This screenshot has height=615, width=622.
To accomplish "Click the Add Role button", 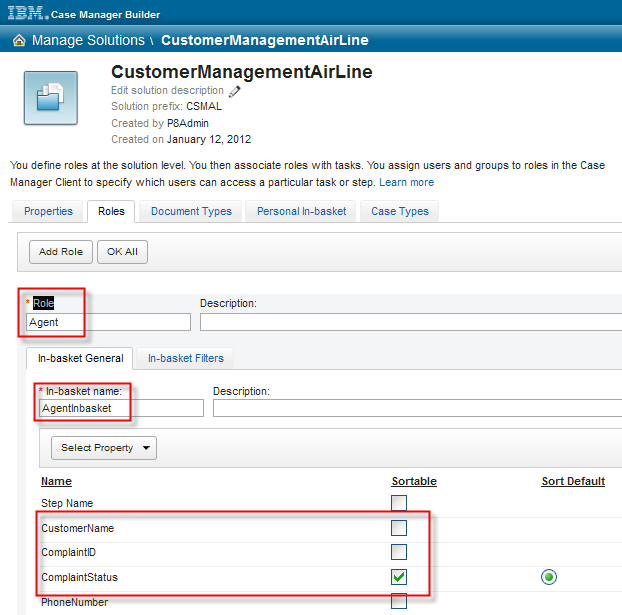I will coord(61,252).
